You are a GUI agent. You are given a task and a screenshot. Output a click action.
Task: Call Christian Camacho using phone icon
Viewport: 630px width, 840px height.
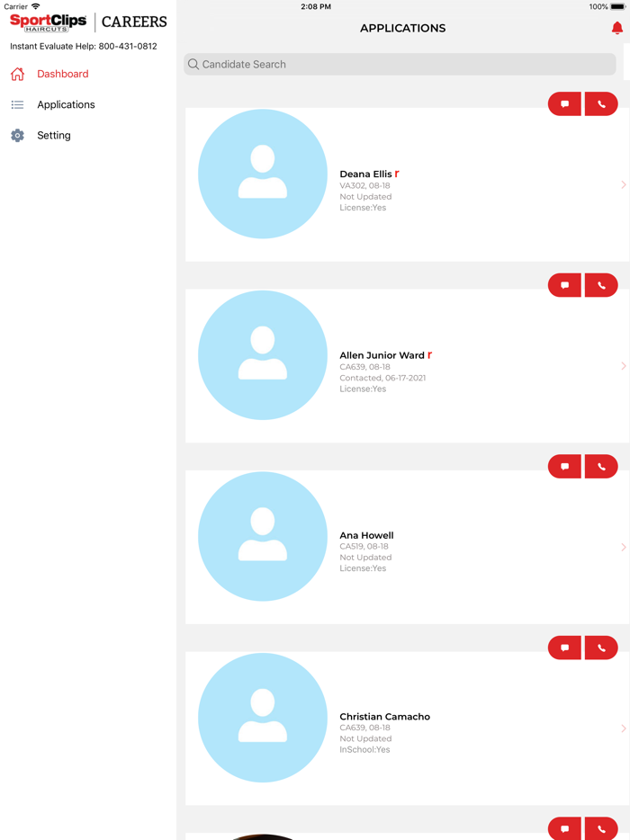pos(601,648)
